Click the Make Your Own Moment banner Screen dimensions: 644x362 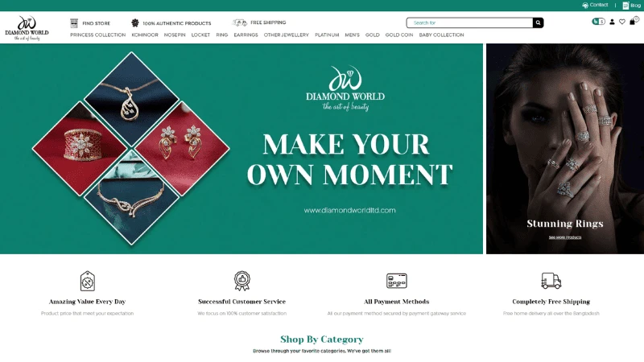pos(242,149)
